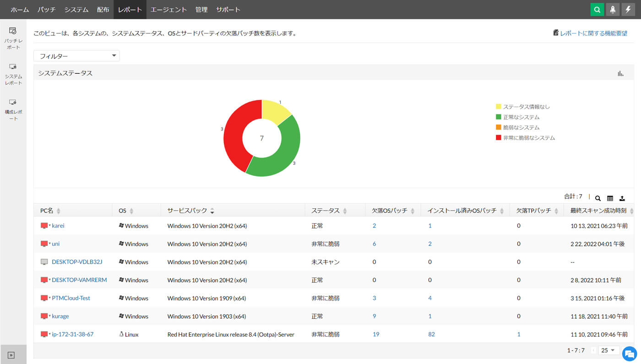Click the green 正常なシステム legend swatch
Screen dimensions: 641x364
[x=498, y=117]
